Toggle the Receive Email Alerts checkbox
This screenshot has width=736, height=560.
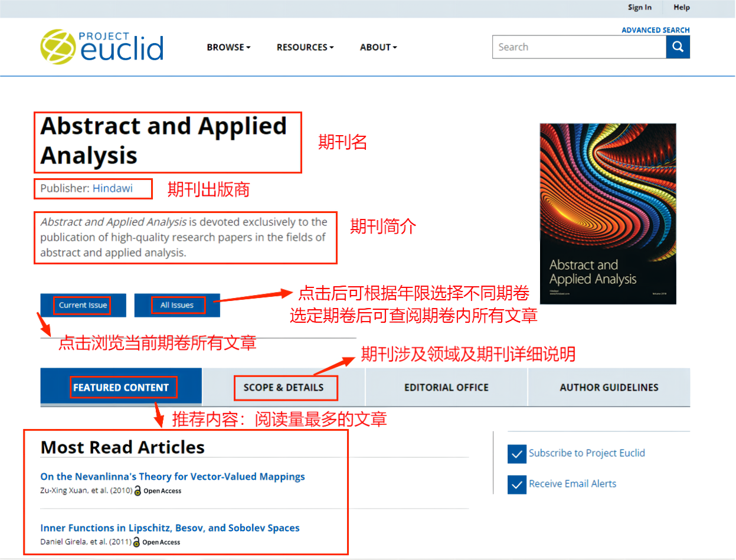point(516,484)
